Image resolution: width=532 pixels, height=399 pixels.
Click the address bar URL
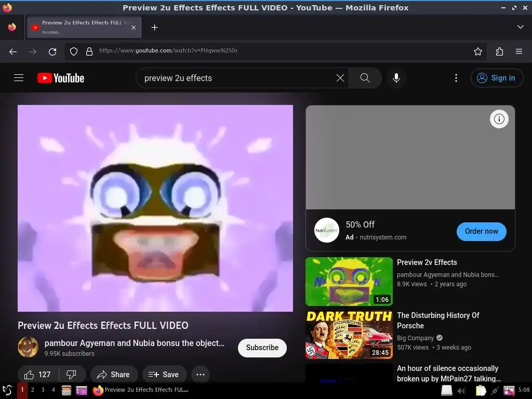click(168, 50)
